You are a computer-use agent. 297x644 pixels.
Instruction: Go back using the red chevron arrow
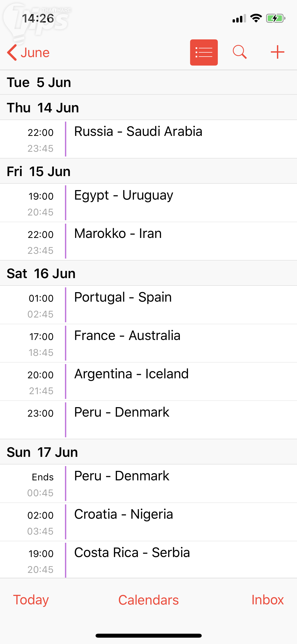pos(12,53)
